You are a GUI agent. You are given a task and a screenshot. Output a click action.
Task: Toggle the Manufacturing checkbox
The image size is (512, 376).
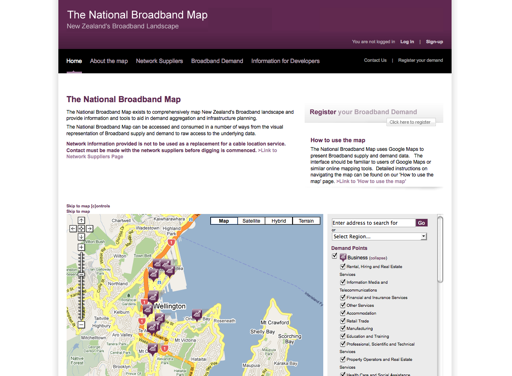pos(343,328)
